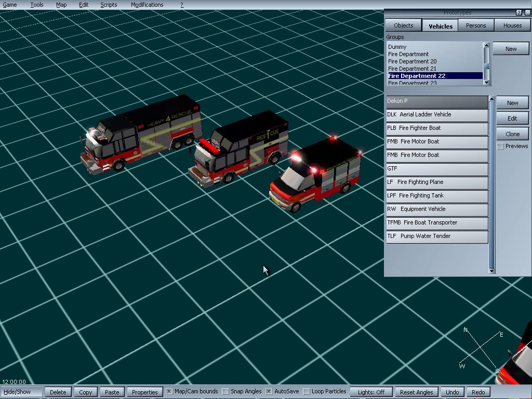Enable the Loop Particles checkbox
The image size is (532, 399).
(306, 392)
